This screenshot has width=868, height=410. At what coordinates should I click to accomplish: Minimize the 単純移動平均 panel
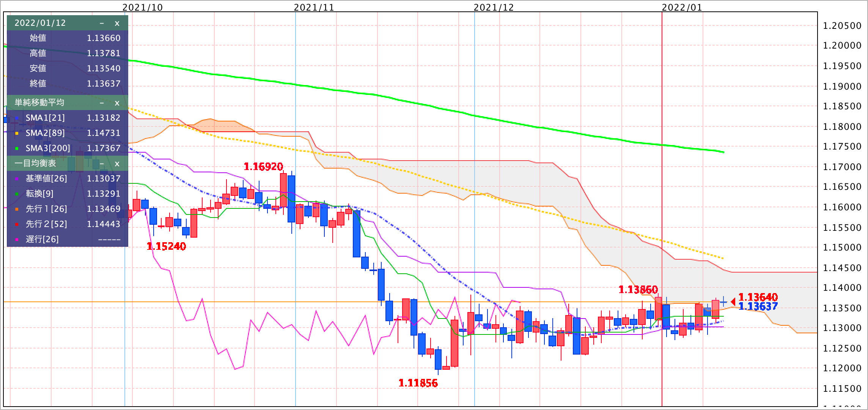[102, 103]
